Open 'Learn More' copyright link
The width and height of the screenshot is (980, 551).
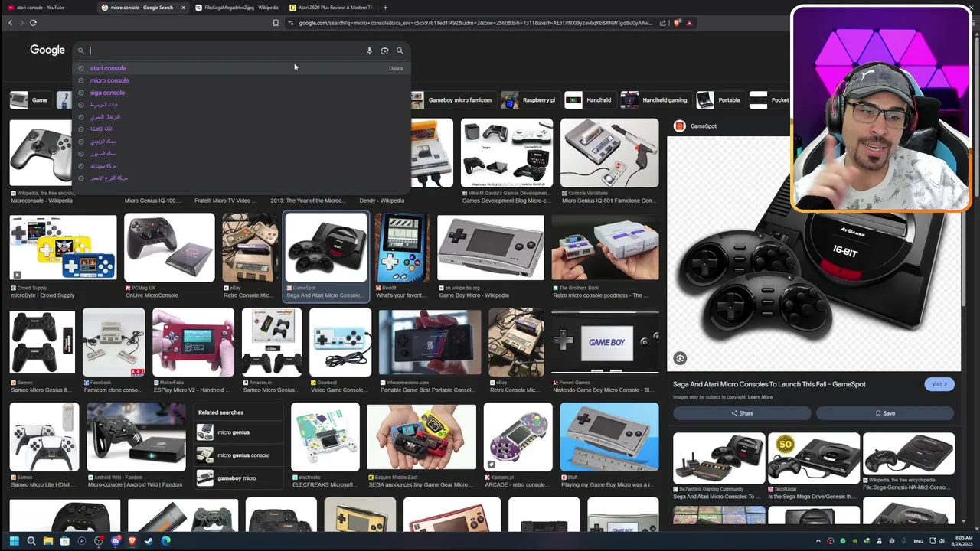[760, 397]
